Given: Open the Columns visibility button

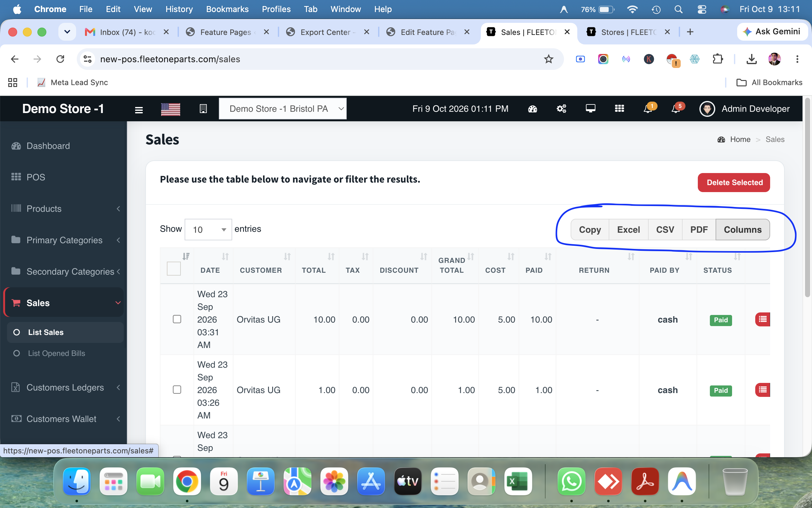Looking at the screenshot, I should (x=743, y=230).
